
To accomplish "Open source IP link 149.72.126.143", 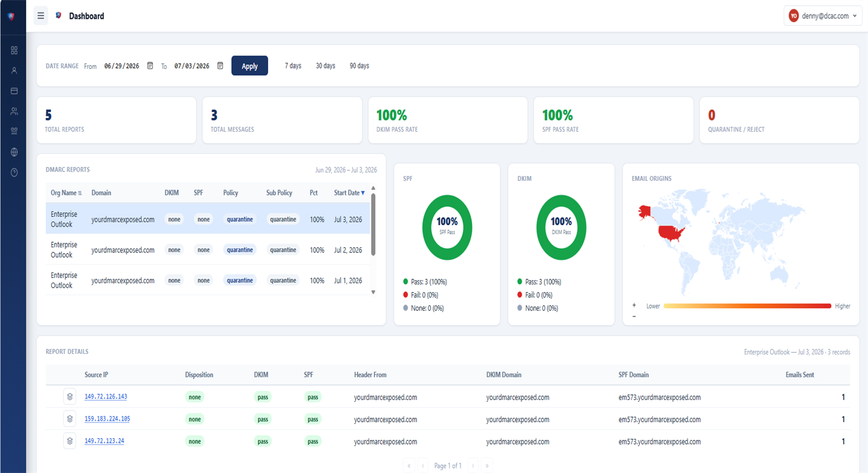I will [x=106, y=397].
